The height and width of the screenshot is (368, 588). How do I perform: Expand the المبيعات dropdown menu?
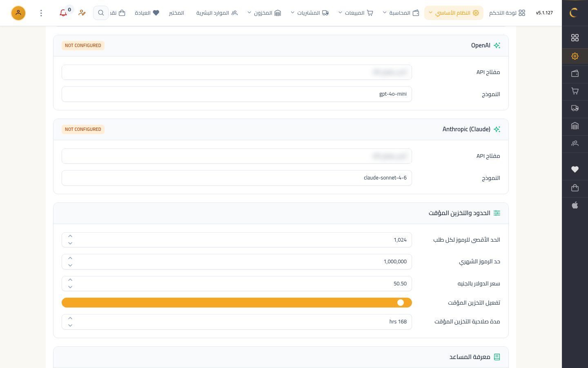coord(356,13)
